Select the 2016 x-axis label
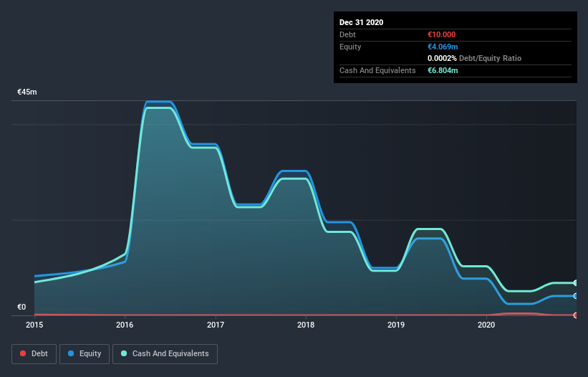 pos(125,325)
